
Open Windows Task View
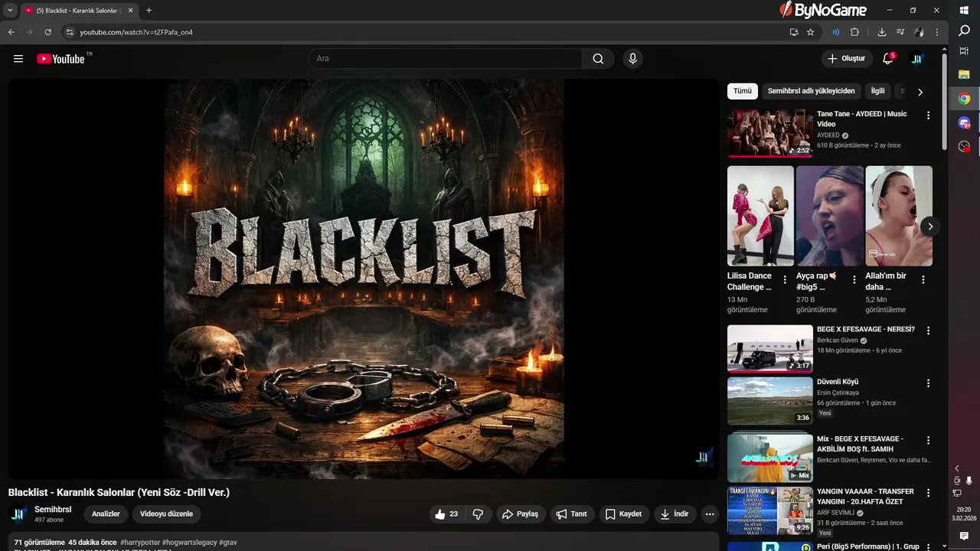pyautogui.click(x=964, y=51)
